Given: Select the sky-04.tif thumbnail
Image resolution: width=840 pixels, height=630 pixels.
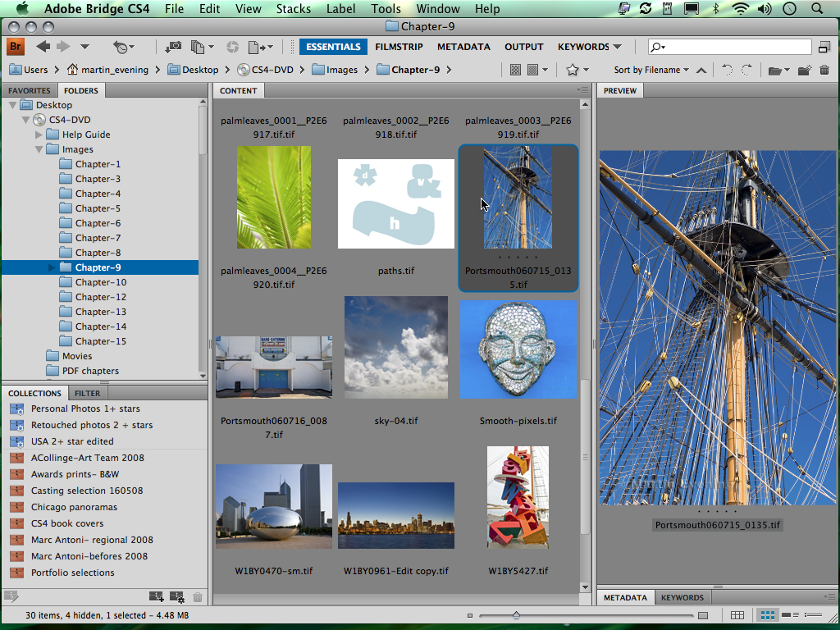Looking at the screenshot, I should click(x=396, y=347).
